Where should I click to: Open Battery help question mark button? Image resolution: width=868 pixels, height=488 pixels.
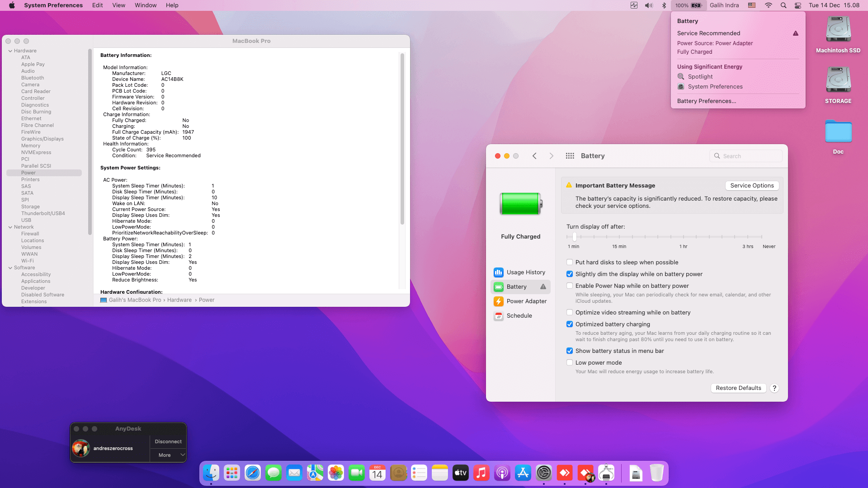tap(774, 388)
